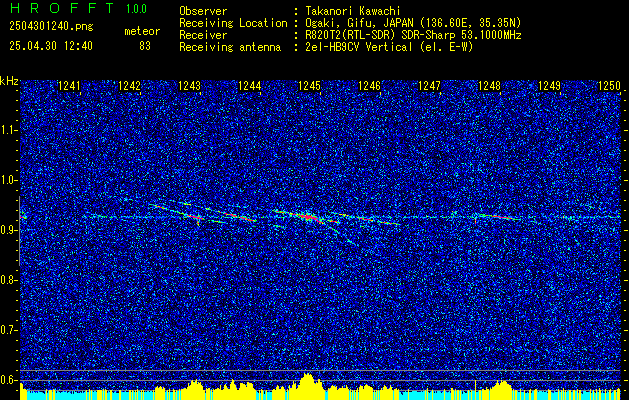Click the 0.7 kHz frequency label

[8, 330]
